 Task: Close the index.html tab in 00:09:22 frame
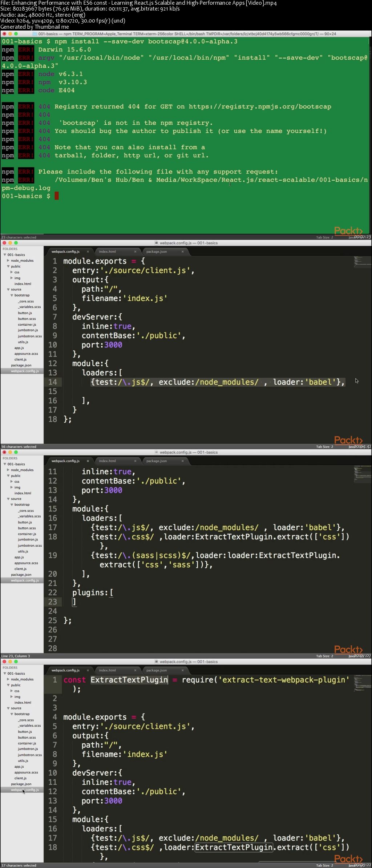point(135,670)
